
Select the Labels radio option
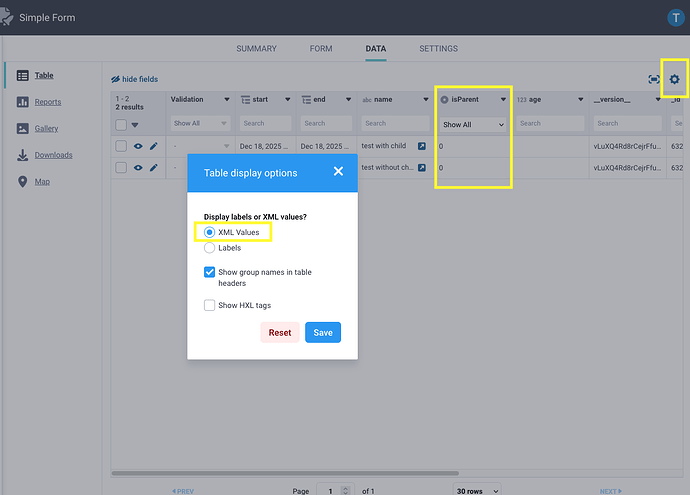point(210,248)
